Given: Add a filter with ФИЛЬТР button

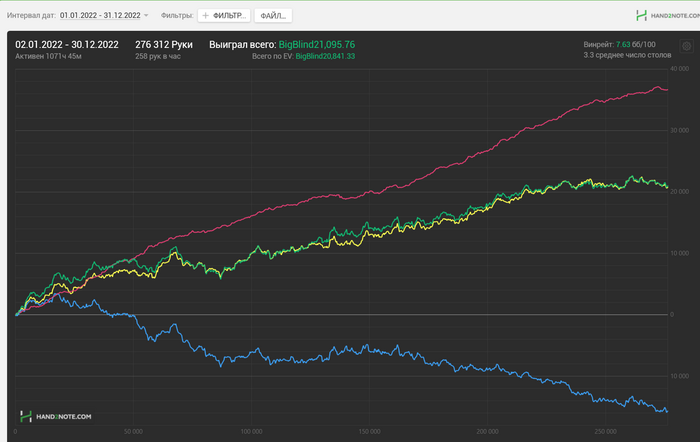Looking at the screenshot, I should click(224, 15).
